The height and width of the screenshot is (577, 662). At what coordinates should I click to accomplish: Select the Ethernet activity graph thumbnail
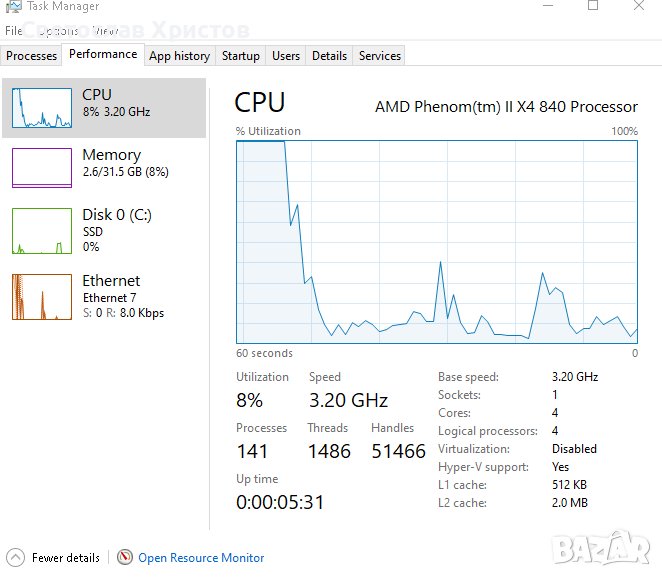41,296
